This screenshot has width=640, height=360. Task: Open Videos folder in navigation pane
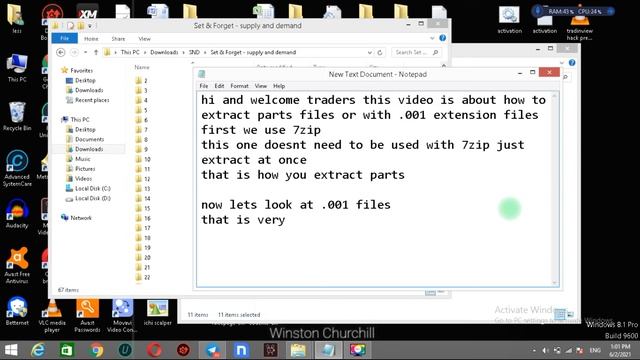83,178
